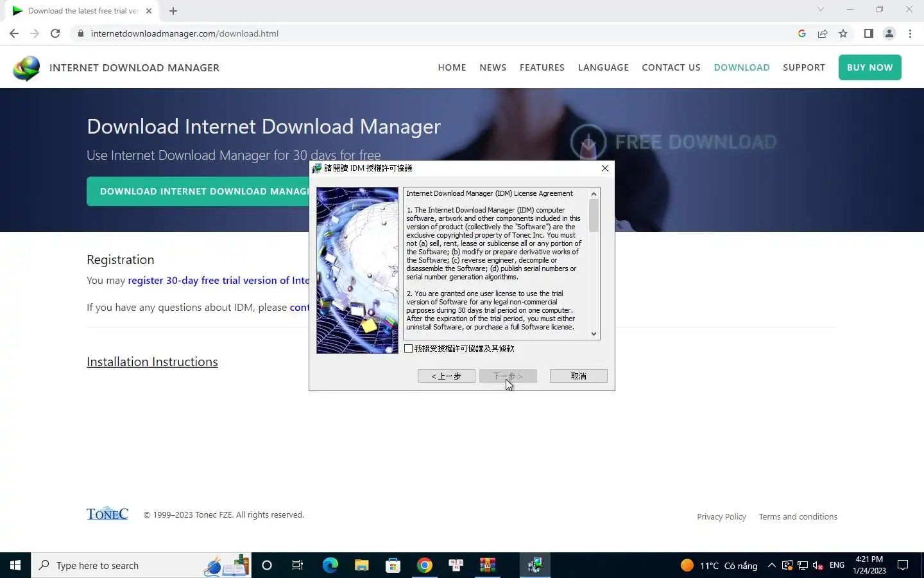This screenshot has width=924, height=578.
Task: Bookmark page with star icon
Action: click(843, 33)
